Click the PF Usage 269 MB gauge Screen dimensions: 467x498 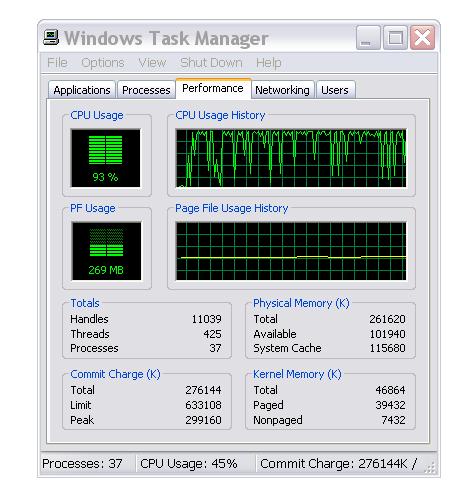106,251
